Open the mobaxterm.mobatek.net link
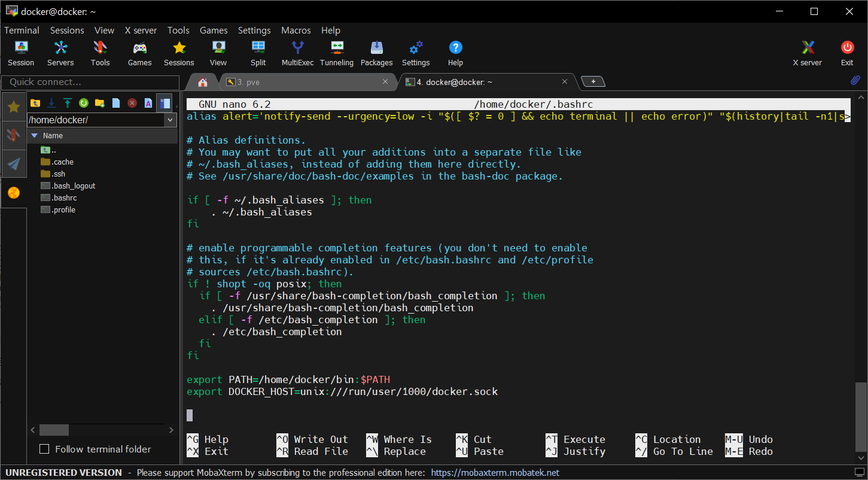 [495, 473]
